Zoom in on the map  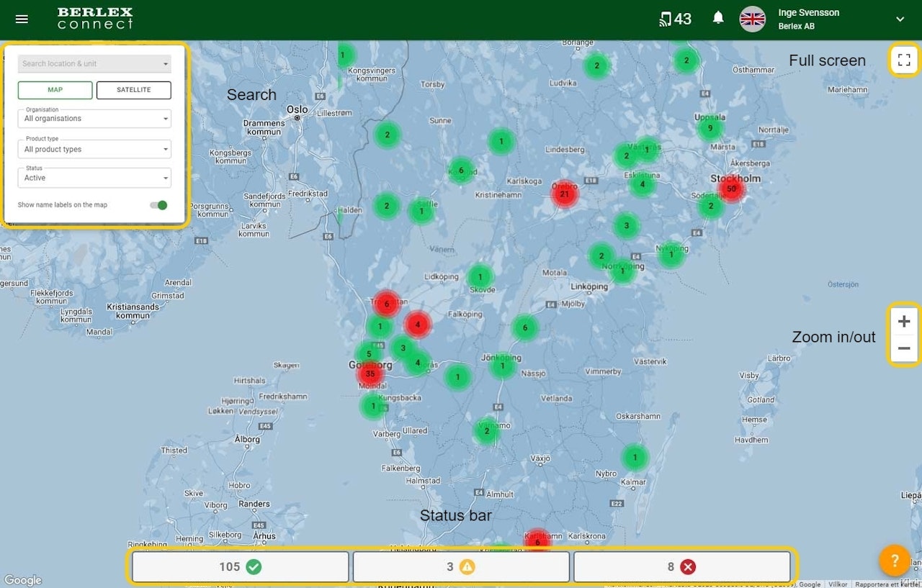click(x=904, y=322)
